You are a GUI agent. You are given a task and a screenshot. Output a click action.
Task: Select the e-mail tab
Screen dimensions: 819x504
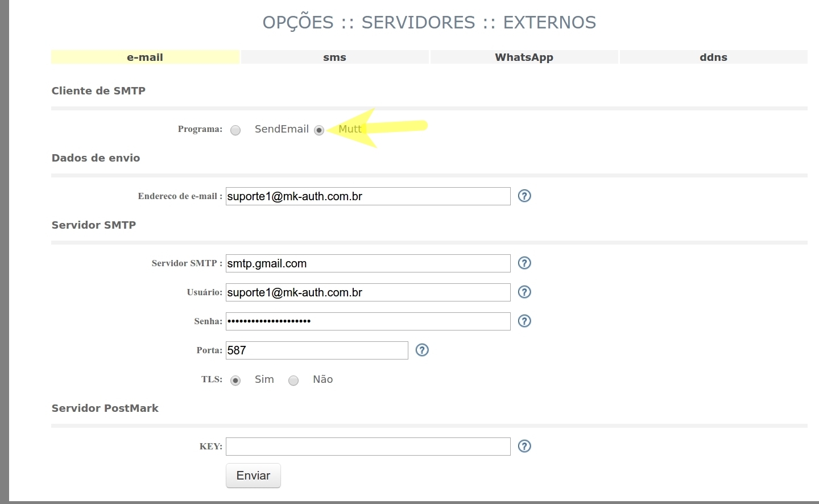click(145, 57)
